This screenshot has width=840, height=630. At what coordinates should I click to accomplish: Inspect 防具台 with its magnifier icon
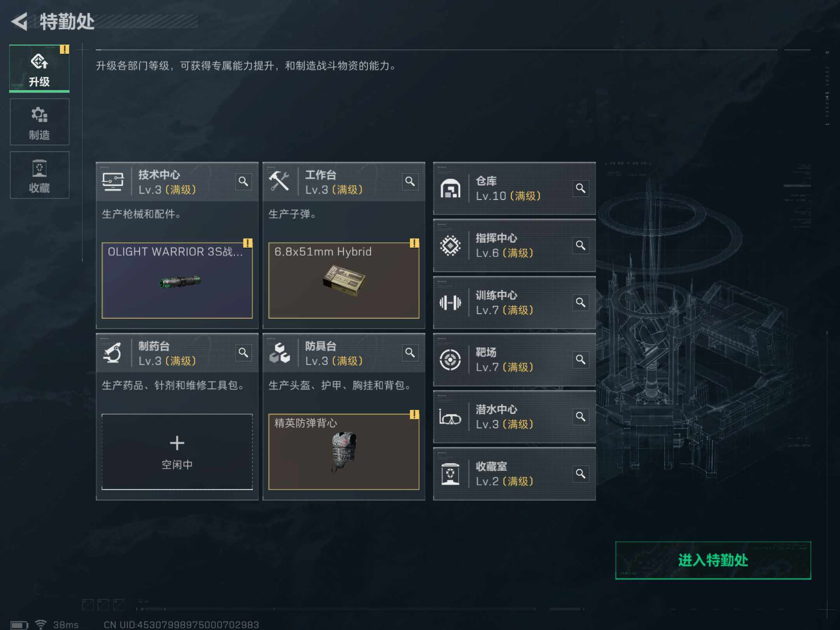(410, 352)
